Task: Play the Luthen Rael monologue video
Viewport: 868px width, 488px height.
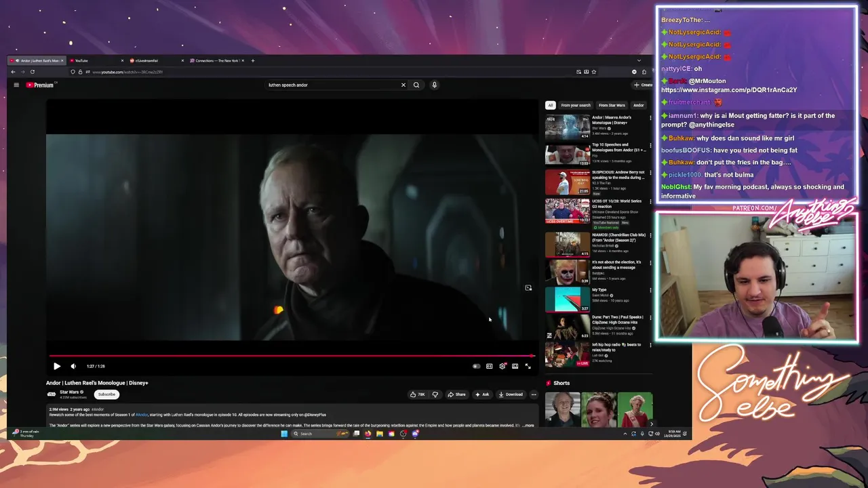Action: [x=57, y=366]
